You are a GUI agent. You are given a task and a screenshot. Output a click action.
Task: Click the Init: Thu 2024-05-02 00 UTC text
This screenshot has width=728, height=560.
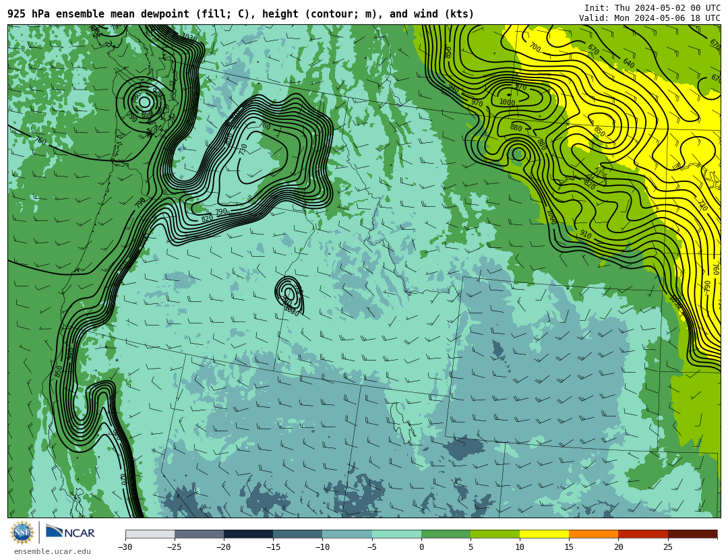coord(652,8)
